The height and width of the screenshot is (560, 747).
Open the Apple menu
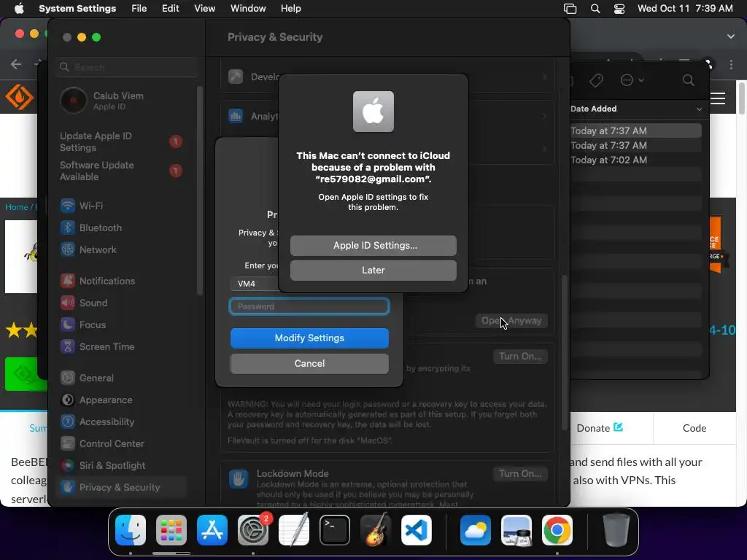19,9
